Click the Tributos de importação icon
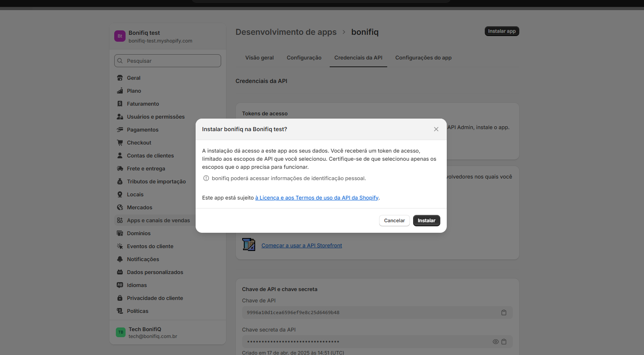 [x=120, y=181]
